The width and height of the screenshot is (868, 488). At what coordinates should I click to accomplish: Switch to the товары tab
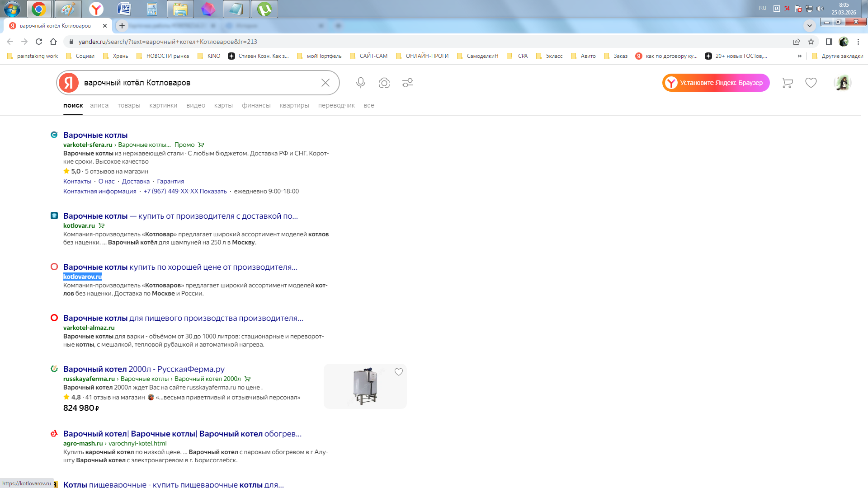[x=129, y=105]
